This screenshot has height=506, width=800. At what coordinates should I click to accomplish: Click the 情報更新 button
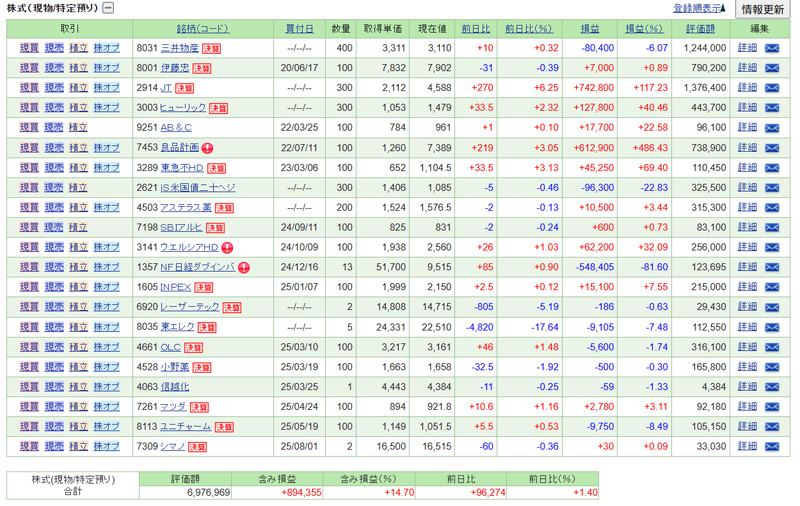(x=763, y=9)
